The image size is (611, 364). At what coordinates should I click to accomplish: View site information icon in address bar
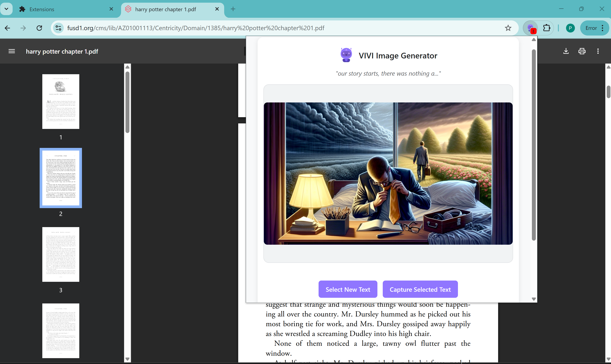58,28
